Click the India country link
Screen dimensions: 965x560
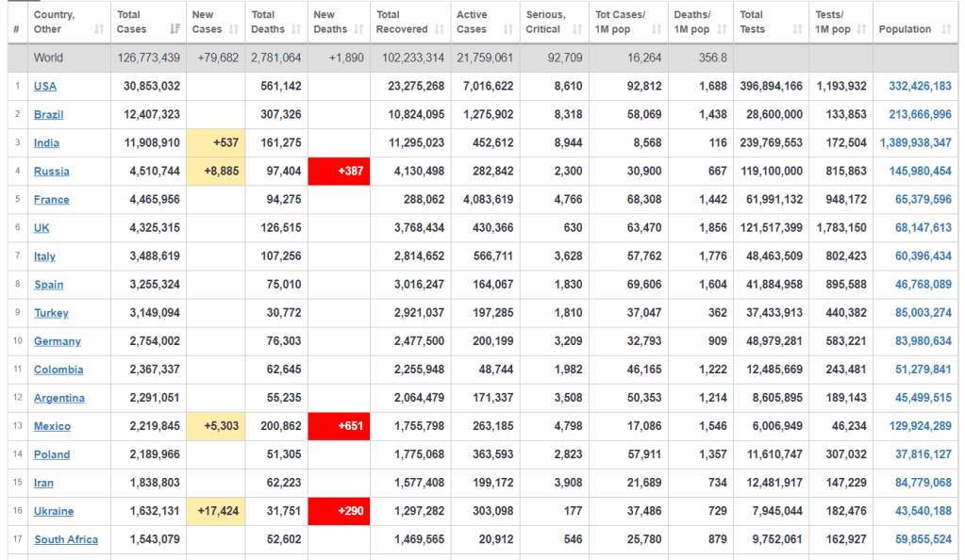(46, 143)
